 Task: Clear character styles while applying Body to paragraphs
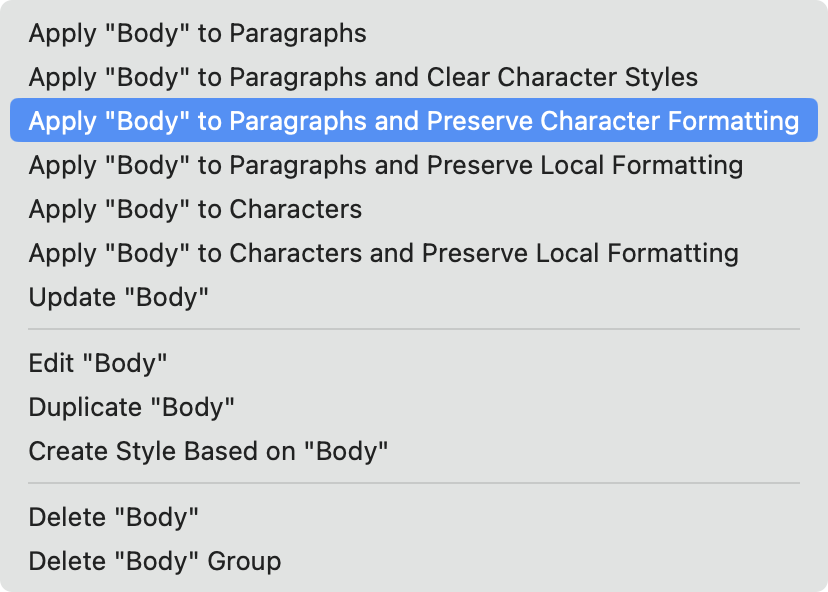(363, 77)
